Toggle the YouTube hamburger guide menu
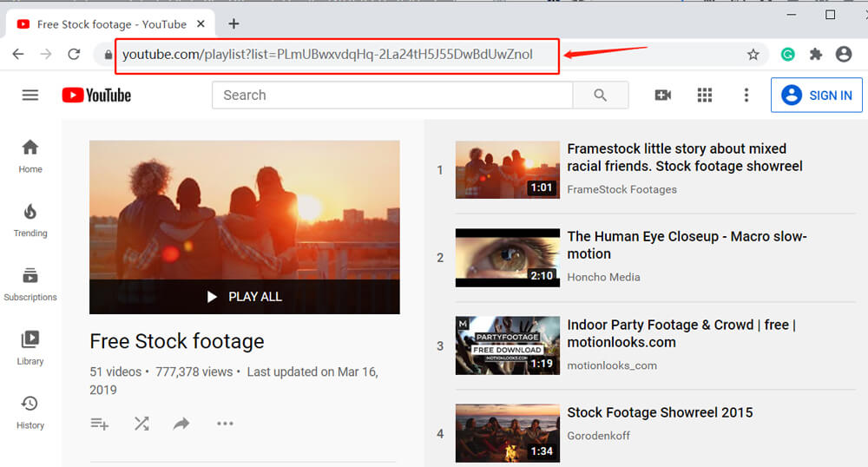Screen dimensions: 868x467 coord(30,95)
